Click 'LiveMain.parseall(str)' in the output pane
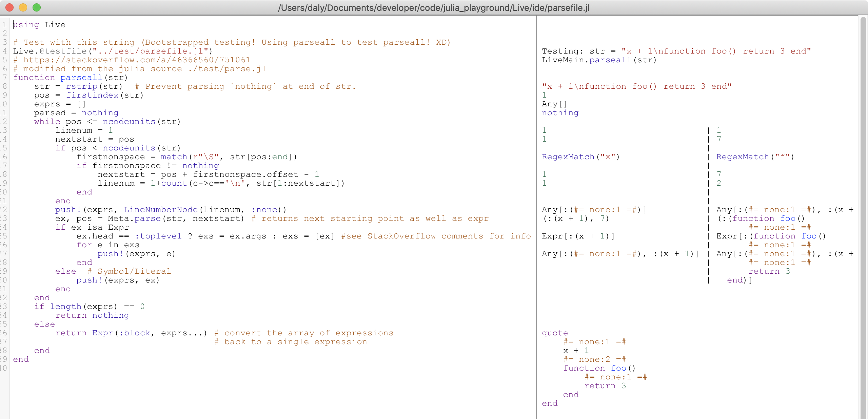 click(x=599, y=60)
